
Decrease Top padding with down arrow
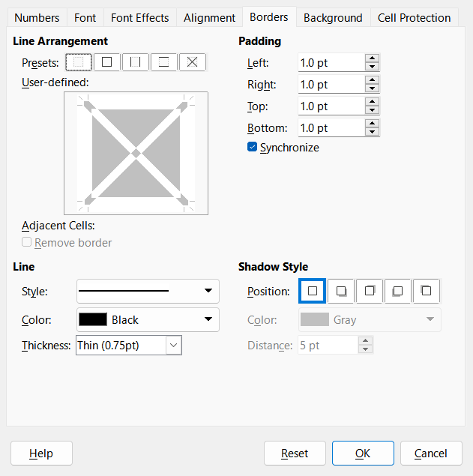click(373, 110)
